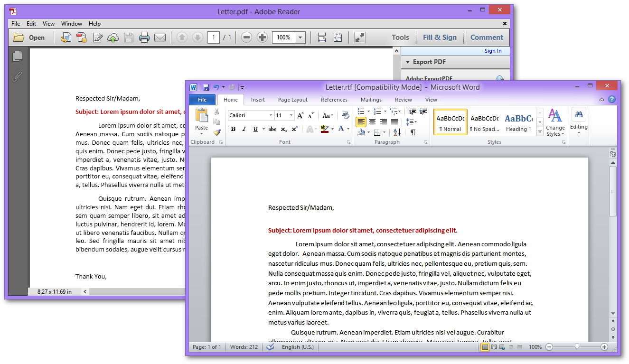Click Numbering list icon in Word
The height and width of the screenshot is (364, 629).
point(377,112)
